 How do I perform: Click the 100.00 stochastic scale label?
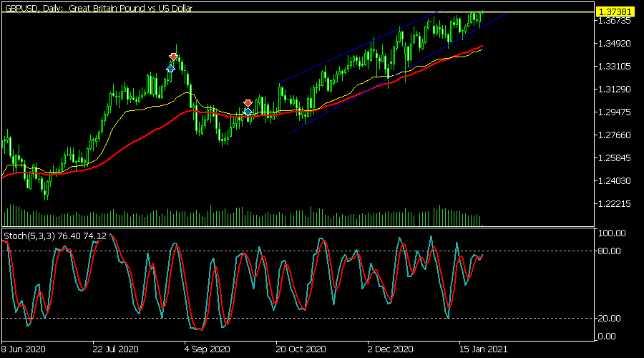613,233
